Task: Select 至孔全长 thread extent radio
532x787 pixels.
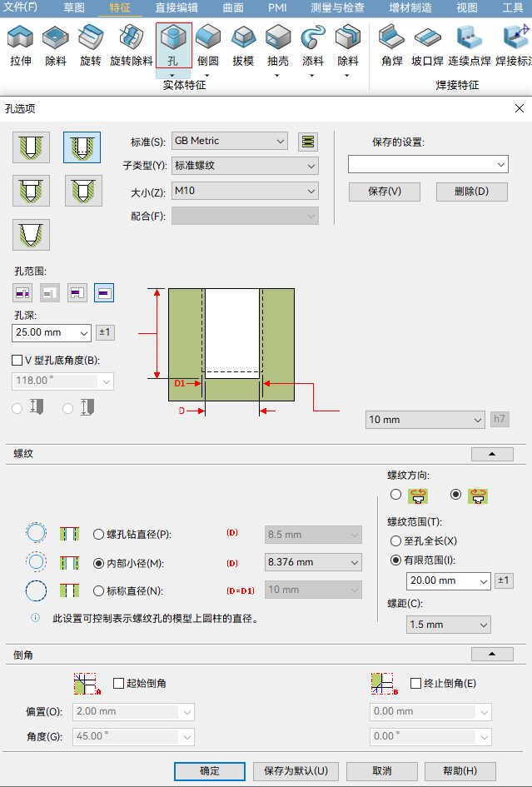Action: (396, 541)
